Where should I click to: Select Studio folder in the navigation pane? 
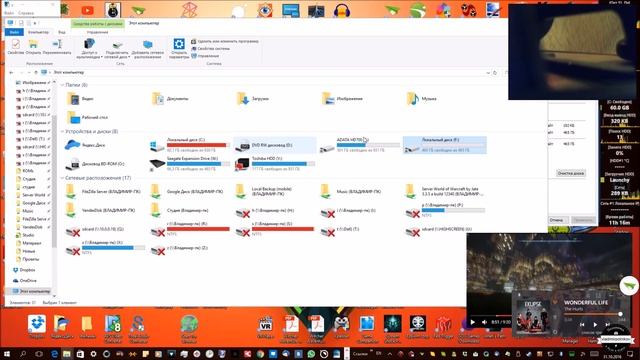(24, 235)
